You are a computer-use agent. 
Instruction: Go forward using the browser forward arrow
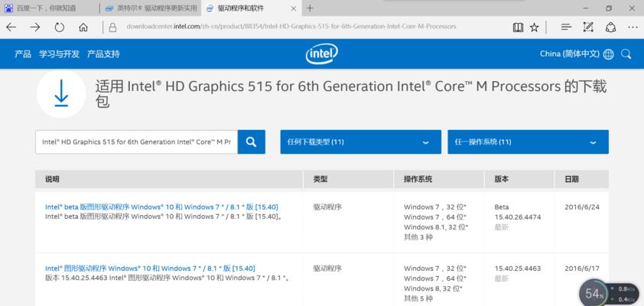(35, 27)
